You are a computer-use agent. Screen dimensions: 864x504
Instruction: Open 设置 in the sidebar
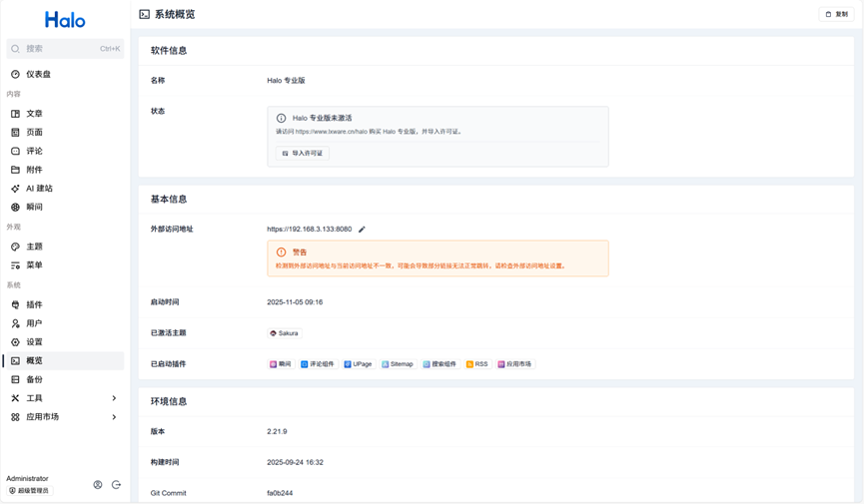pos(34,342)
